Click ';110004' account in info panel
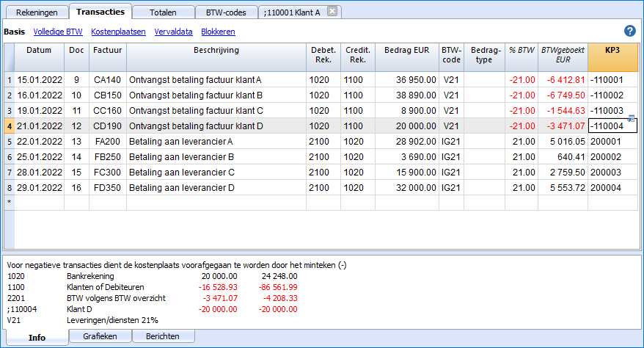 tap(22, 309)
